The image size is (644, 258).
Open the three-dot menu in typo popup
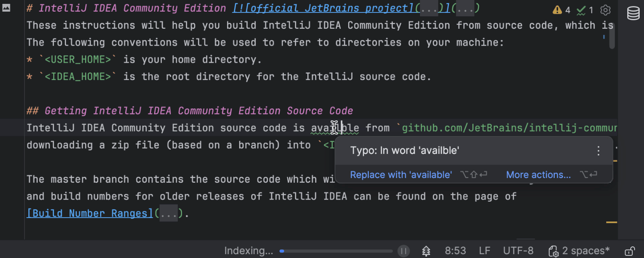pos(598,151)
